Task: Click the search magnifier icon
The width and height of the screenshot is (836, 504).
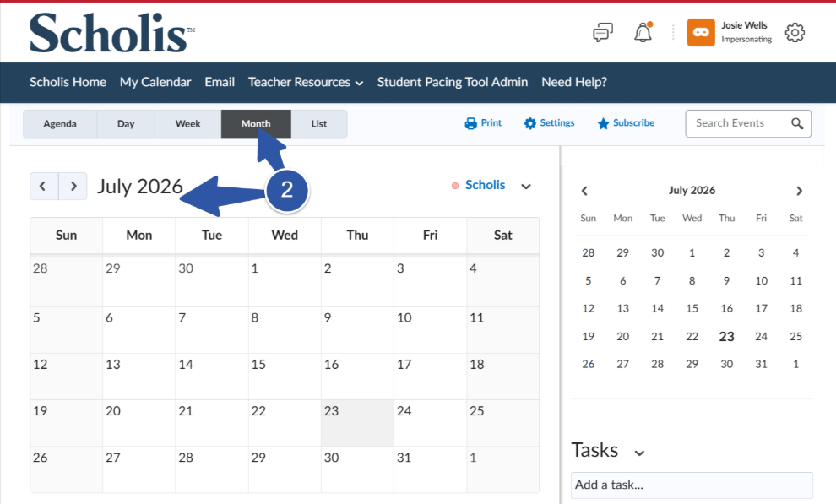Action: point(797,123)
